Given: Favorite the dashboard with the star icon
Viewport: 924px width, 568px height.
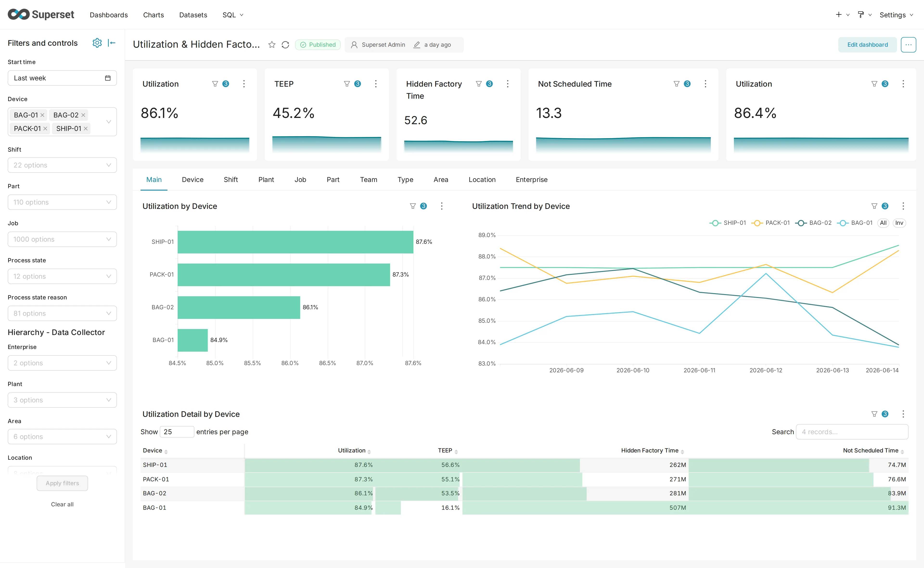Looking at the screenshot, I should tap(272, 45).
